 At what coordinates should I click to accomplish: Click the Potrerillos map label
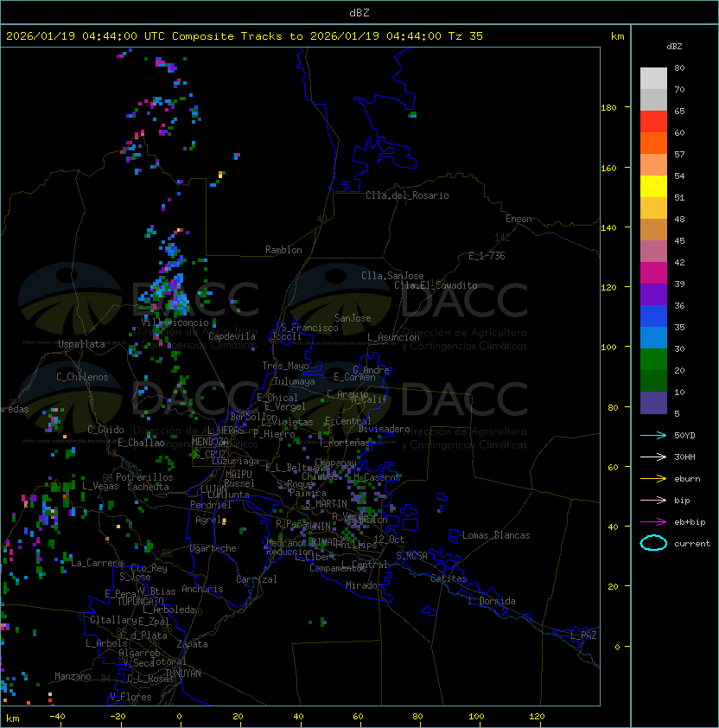tap(144, 477)
